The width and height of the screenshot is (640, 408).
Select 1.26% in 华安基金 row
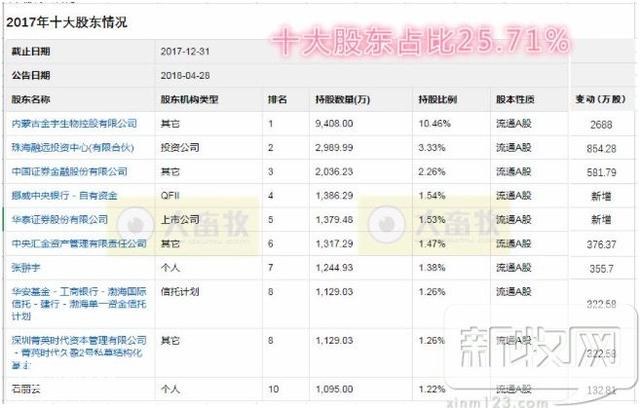[x=432, y=292]
